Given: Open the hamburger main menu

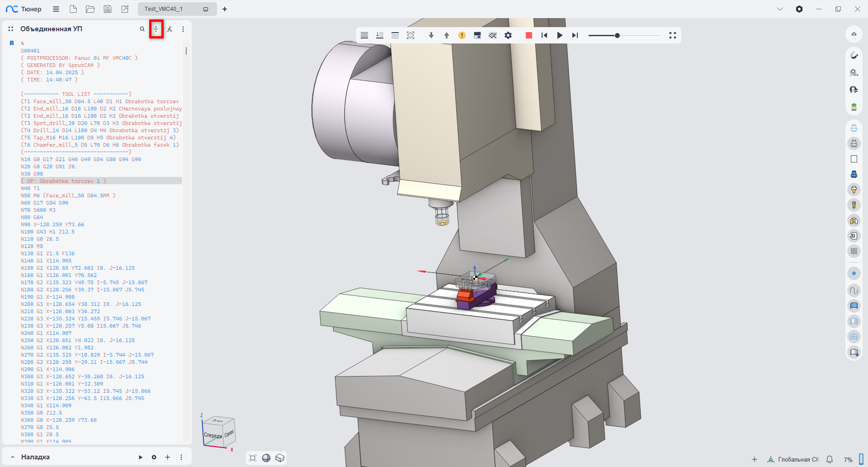Looking at the screenshot, I should (56, 9).
